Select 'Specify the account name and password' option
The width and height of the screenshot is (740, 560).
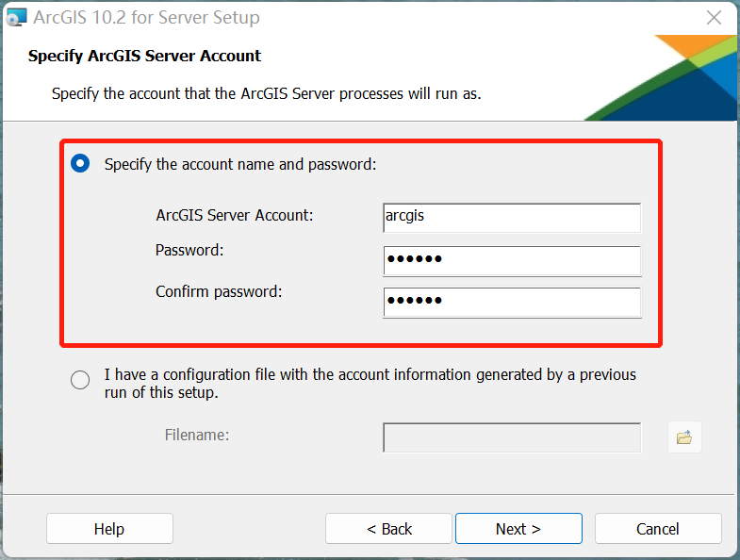(80, 163)
